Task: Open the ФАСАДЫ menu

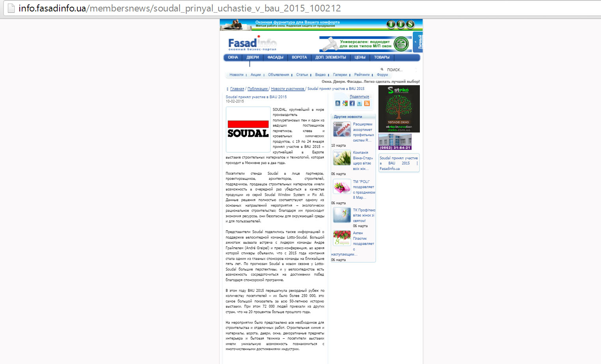Action: (x=275, y=58)
